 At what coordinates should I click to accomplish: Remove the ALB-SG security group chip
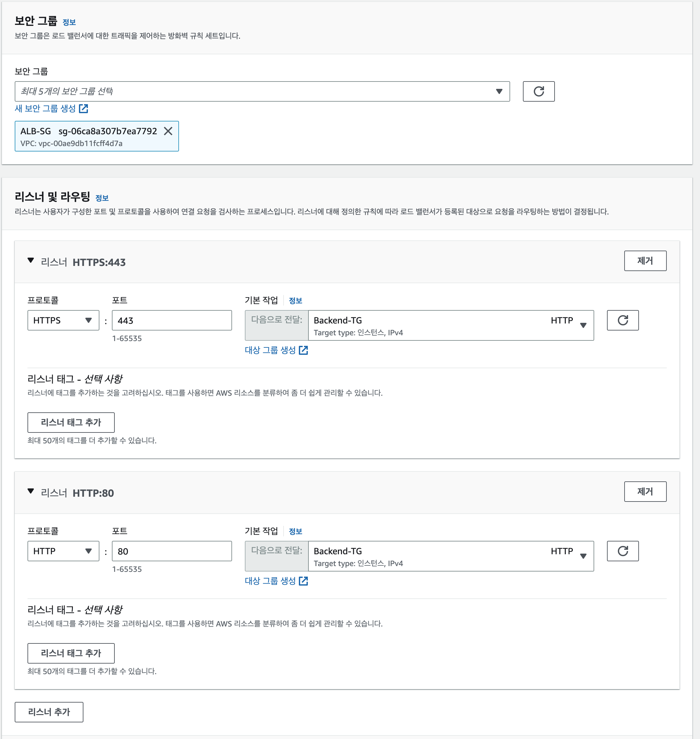(168, 131)
